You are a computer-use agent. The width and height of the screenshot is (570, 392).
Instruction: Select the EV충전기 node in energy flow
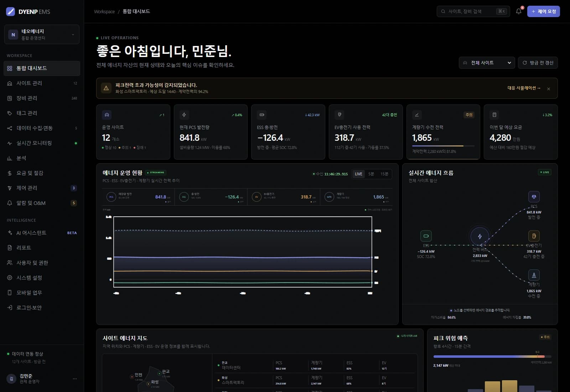point(534,236)
